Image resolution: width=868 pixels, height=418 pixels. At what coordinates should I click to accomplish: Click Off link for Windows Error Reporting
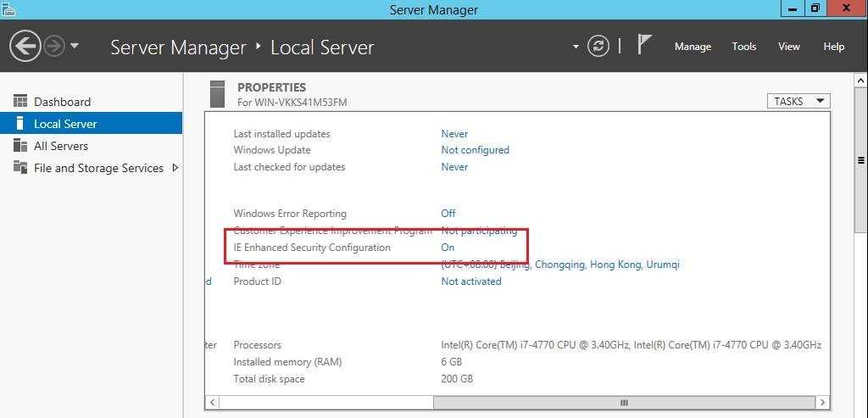(448, 213)
